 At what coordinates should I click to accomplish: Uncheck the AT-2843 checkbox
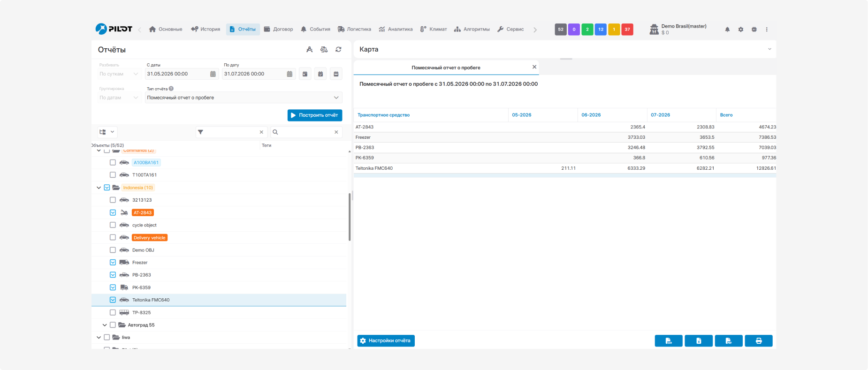tap(113, 212)
